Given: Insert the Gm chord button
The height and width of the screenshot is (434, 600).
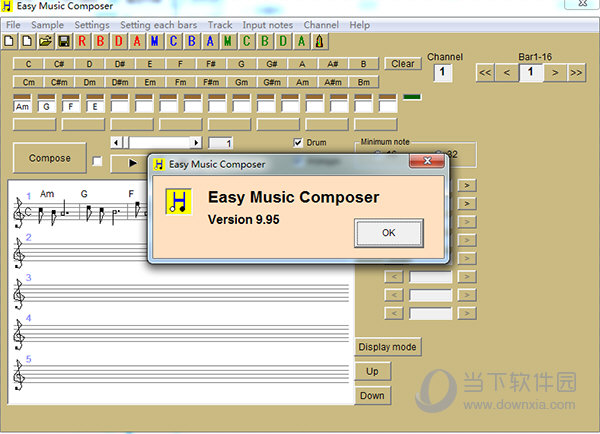Looking at the screenshot, I should (x=241, y=82).
